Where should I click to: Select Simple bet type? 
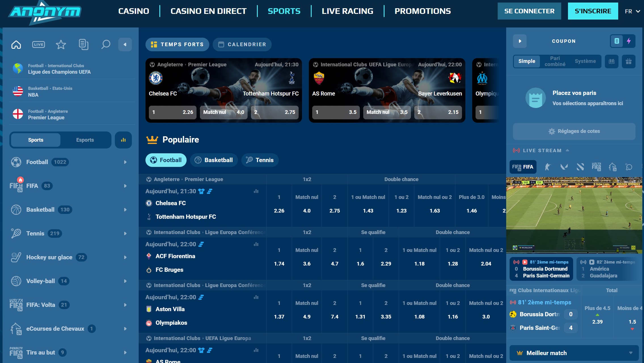tap(527, 61)
